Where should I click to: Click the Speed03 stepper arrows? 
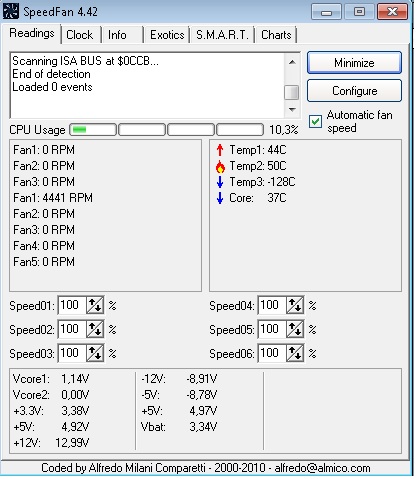(x=95, y=353)
